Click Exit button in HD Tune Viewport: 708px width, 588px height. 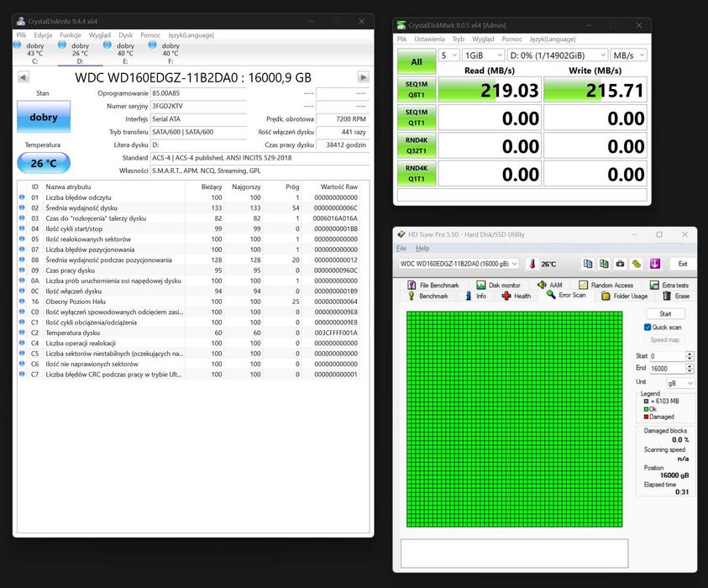click(682, 264)
